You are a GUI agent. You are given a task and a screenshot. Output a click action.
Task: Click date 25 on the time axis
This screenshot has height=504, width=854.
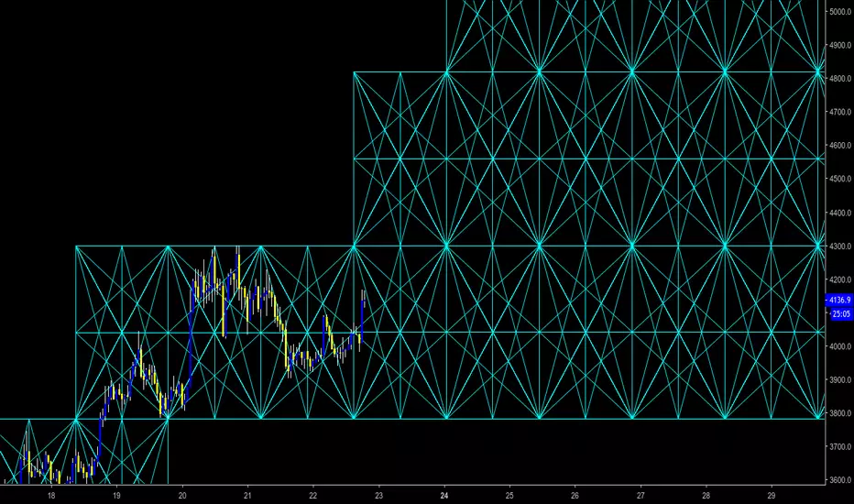tap(509, 496)
